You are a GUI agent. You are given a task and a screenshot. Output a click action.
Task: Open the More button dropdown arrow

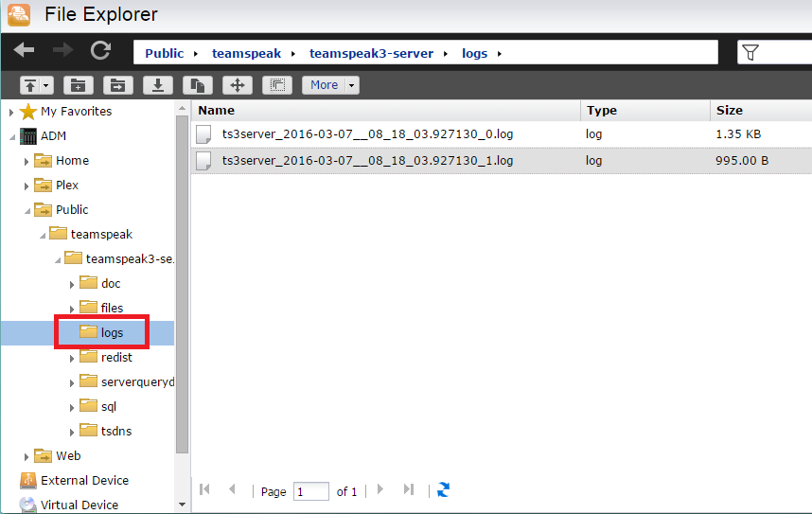tap(352, 85)
